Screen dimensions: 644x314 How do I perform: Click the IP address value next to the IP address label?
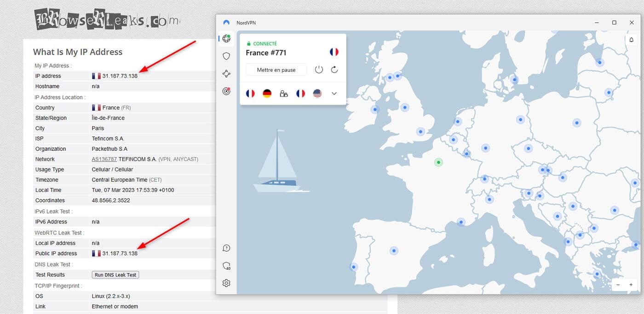pyautogui.click(x=120, y=76)
